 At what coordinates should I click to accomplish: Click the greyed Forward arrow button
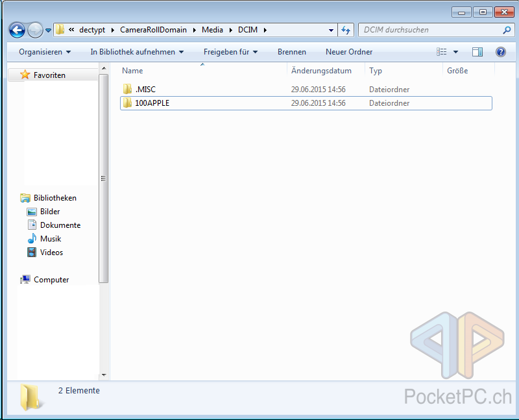coord(35,30)
